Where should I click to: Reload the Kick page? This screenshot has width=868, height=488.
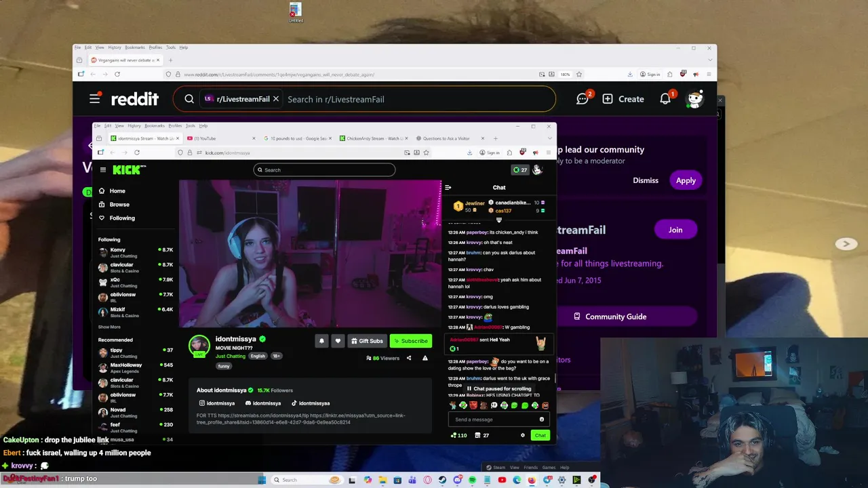pyautogui.click(x=137, y=152)
